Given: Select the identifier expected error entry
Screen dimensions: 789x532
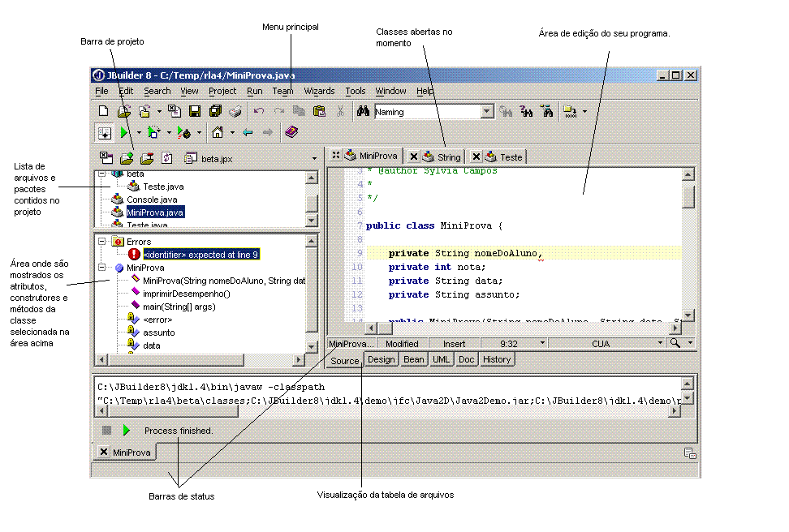Looking at the screenshot, I should pos(200,255).
